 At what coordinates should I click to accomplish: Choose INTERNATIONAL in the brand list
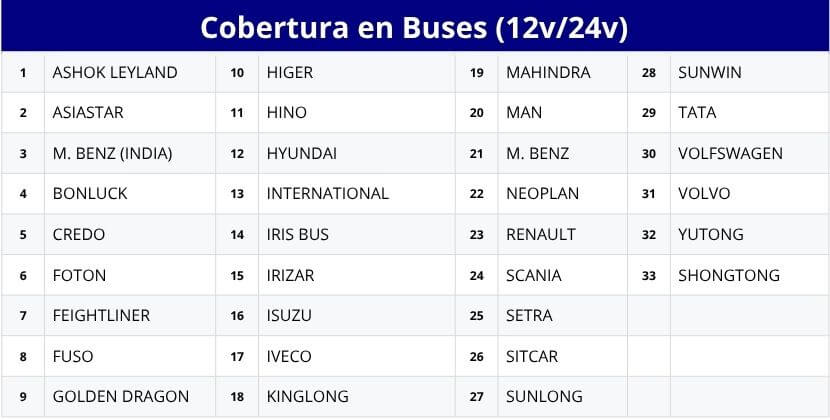point(357,194)
